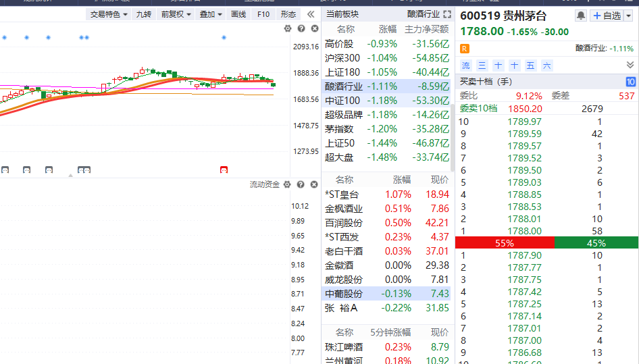Open the 中葡股份 stock row
Screen dimensions: 639x364
click(x=386, y=294)
